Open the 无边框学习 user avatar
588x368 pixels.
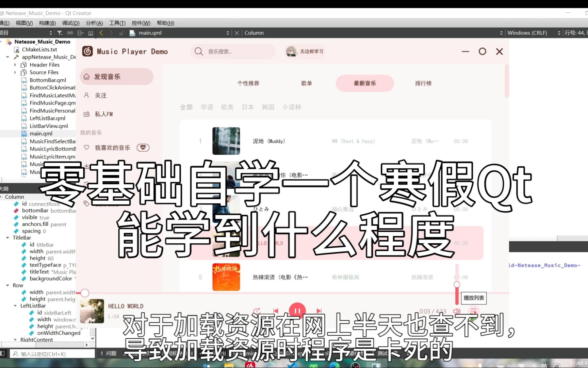(291, 51)
